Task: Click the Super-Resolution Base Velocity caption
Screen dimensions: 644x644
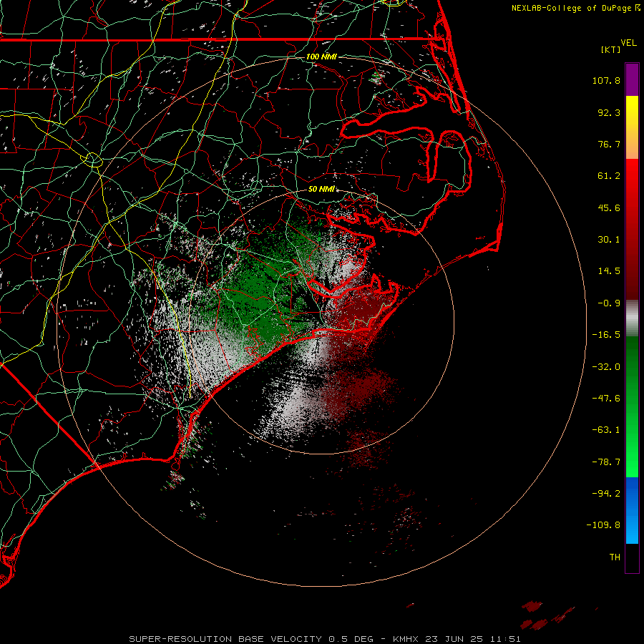Action: [325, 639]
